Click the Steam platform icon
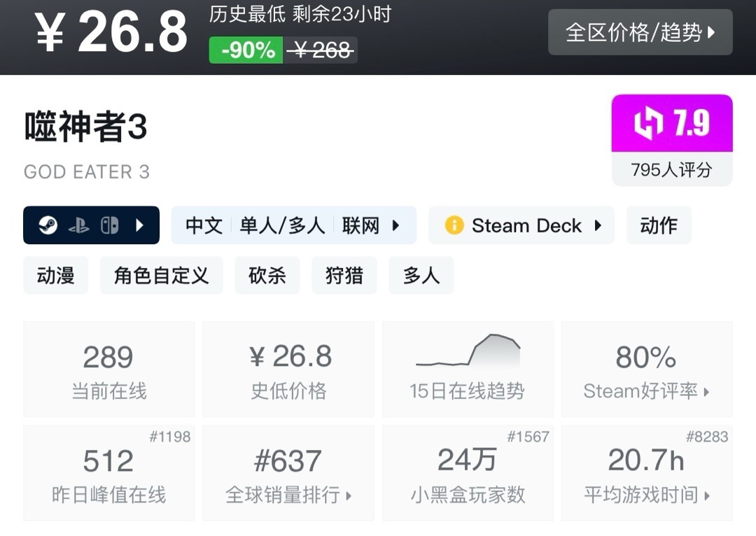 click(x=48, y=225)
